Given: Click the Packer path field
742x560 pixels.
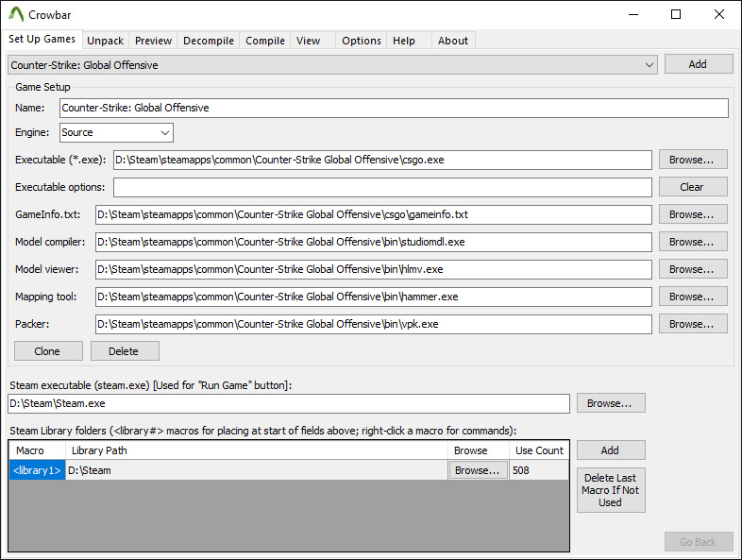Looking at the screenshot, I should [374, 324].
